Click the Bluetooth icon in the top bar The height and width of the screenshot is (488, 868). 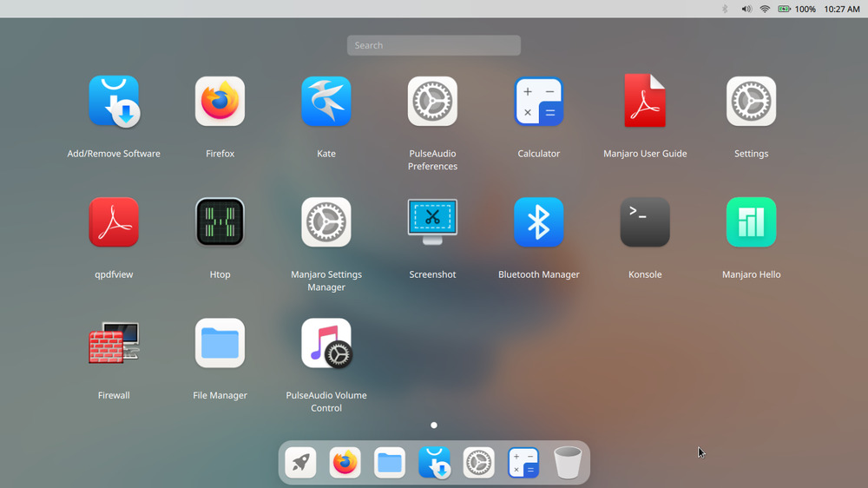tap(725, 9)
